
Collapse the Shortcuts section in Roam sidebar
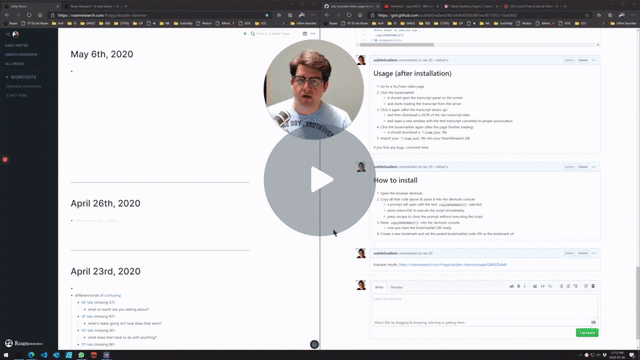(x=7, y=77)
